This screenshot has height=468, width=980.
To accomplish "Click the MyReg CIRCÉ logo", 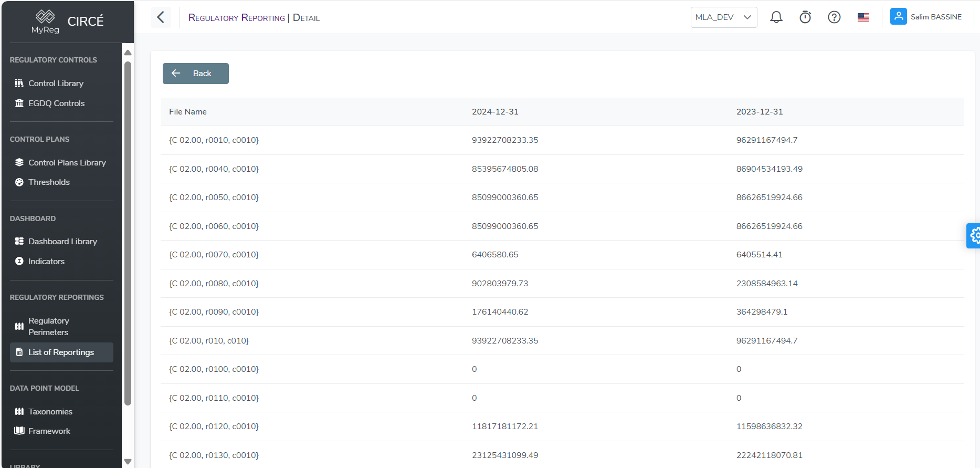I will (67, 22).
